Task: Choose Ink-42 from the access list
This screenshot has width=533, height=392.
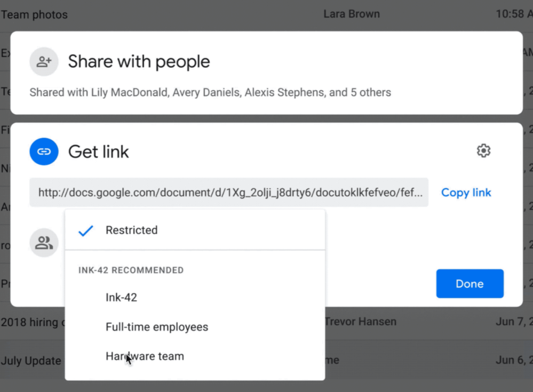Action: pos(121,298)
